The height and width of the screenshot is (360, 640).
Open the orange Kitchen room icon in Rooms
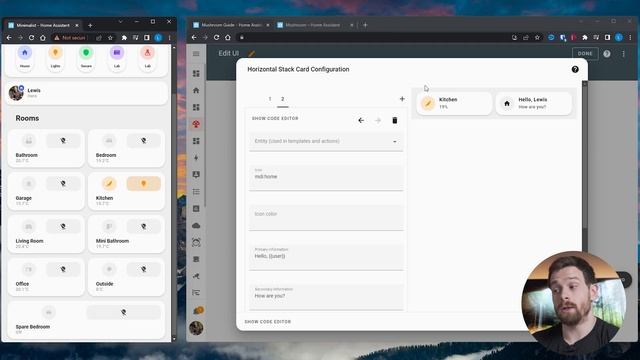(109, 184)
